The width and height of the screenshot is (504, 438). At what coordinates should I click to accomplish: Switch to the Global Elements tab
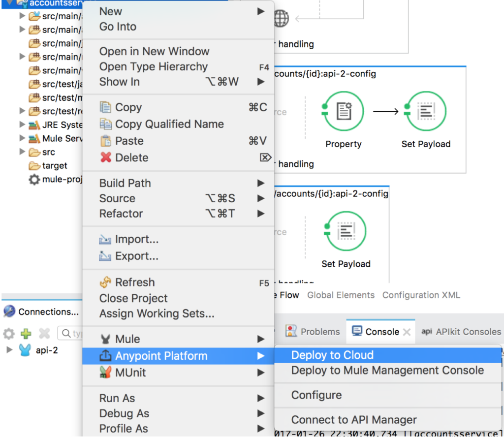click(341, 295)
